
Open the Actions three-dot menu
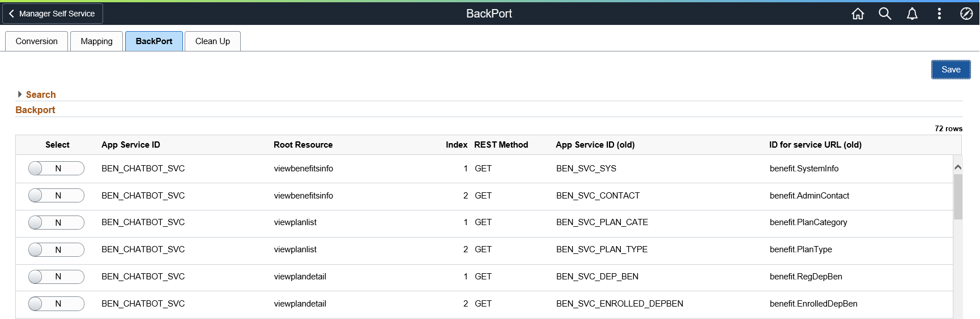pos(939,14)
